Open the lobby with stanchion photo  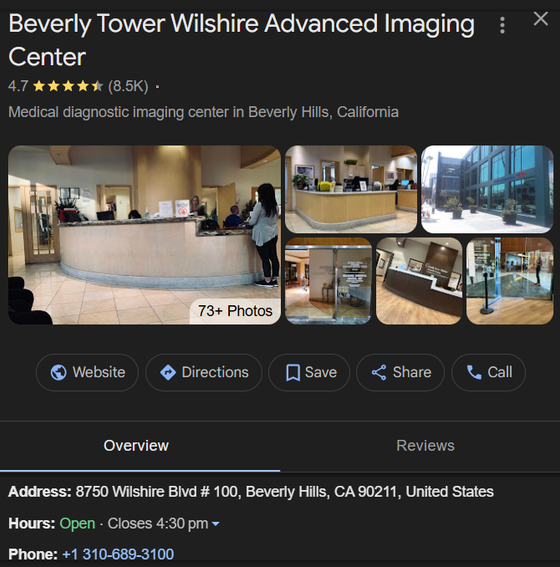pos(510,281)
